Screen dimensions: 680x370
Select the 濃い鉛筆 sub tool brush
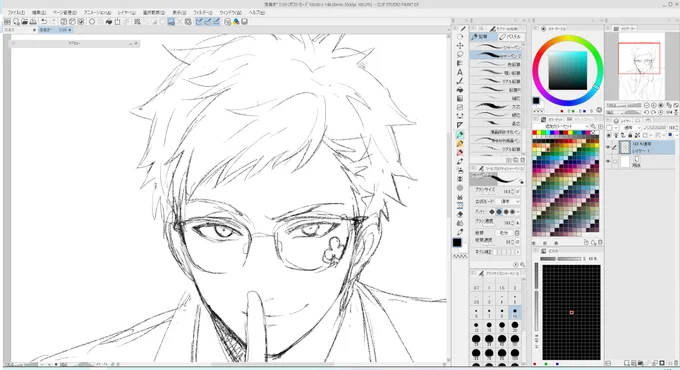pyautogui.click(x=496, y=72)
